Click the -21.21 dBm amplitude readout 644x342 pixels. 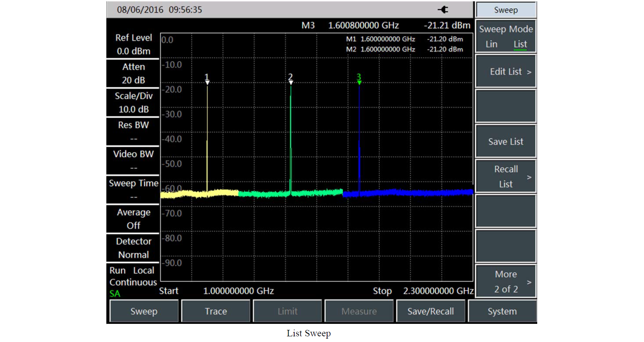(447, 25)
